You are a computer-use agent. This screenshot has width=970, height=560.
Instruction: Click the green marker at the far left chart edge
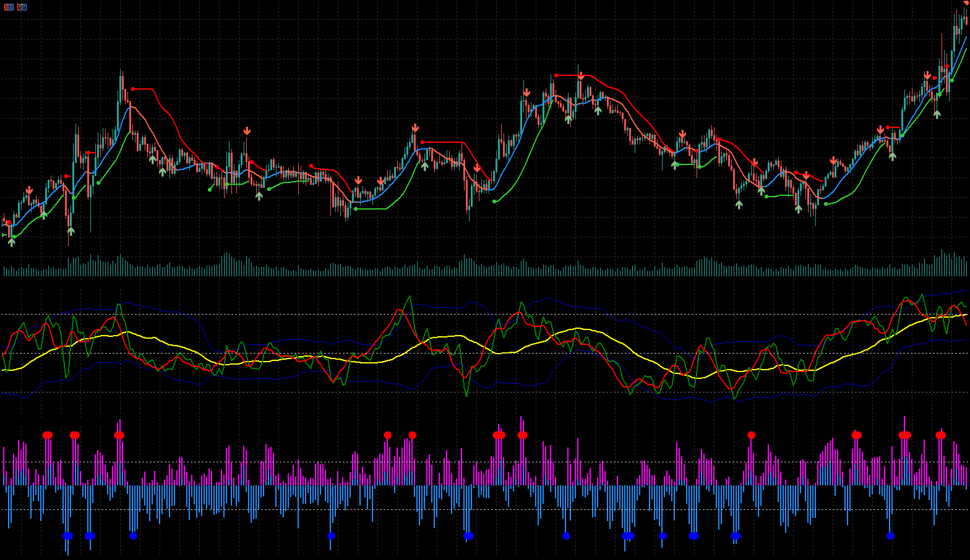pyautogui.click(x=3, y=235)
